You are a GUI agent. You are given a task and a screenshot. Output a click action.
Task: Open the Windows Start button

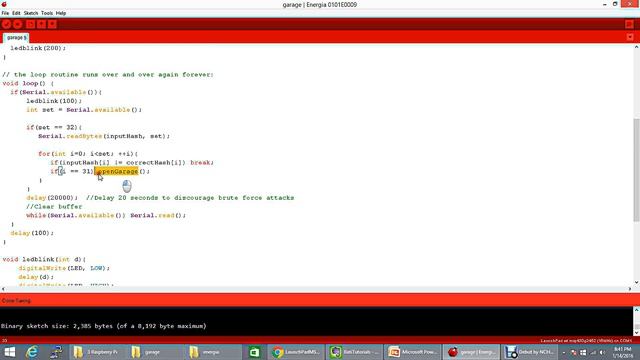[10, 352]
